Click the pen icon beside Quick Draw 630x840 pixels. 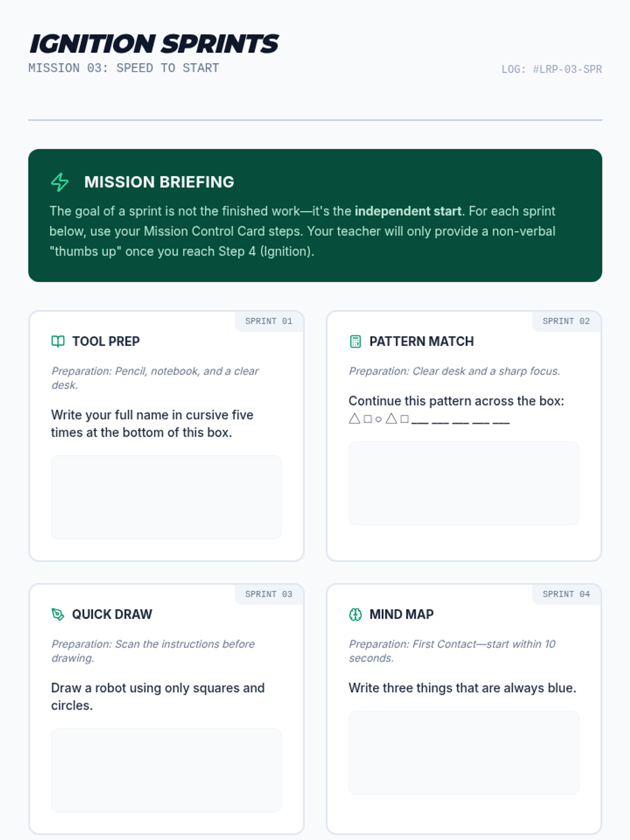coord(58,614)
